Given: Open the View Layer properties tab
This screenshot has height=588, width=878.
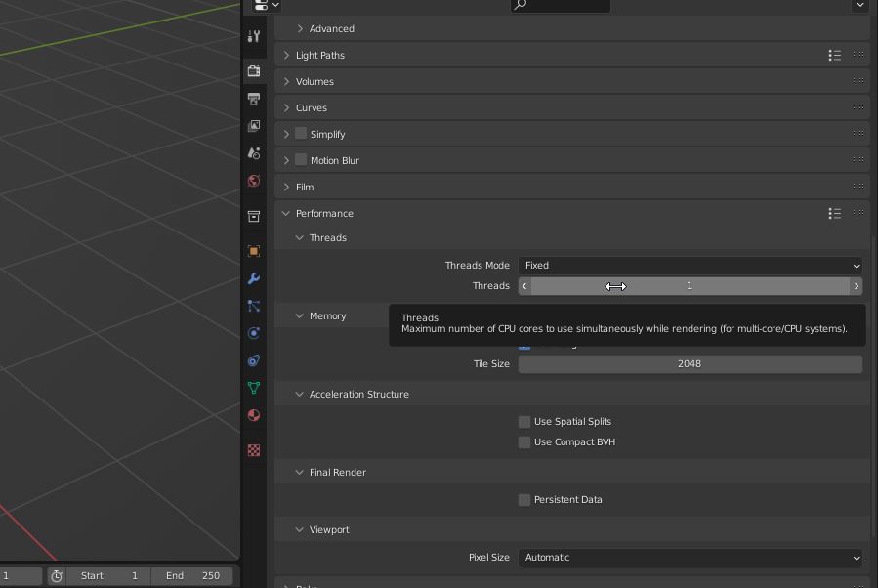Looking at the screenshot, I should [x=254, y=125].
